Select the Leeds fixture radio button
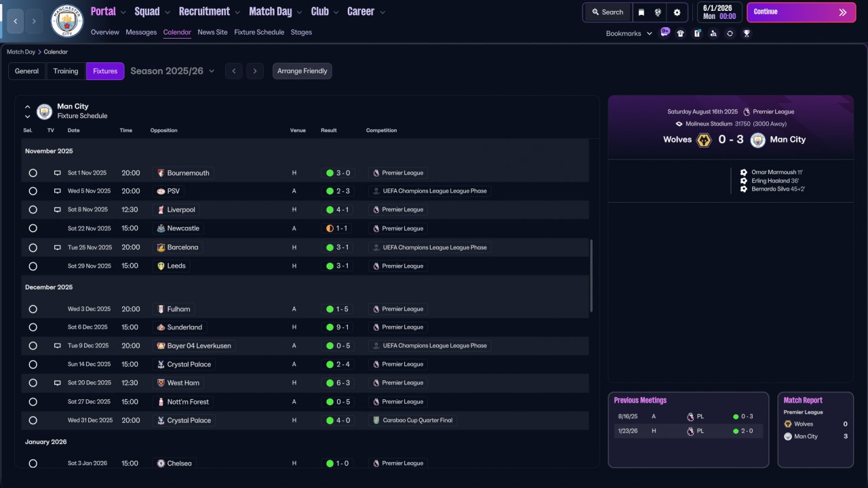Image resolution: width=868 pixels, height=488 pixels. 33,266
